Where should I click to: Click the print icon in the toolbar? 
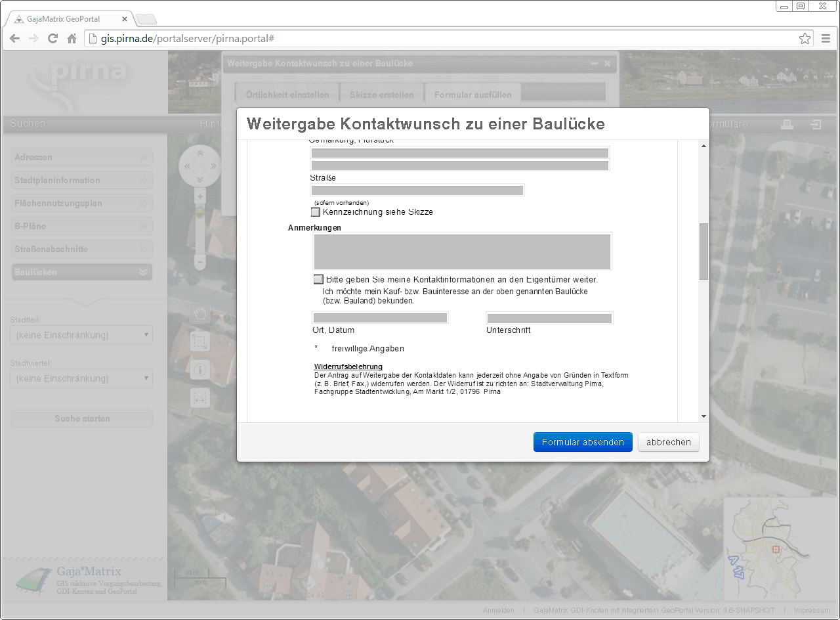click(x=787, y=124)
